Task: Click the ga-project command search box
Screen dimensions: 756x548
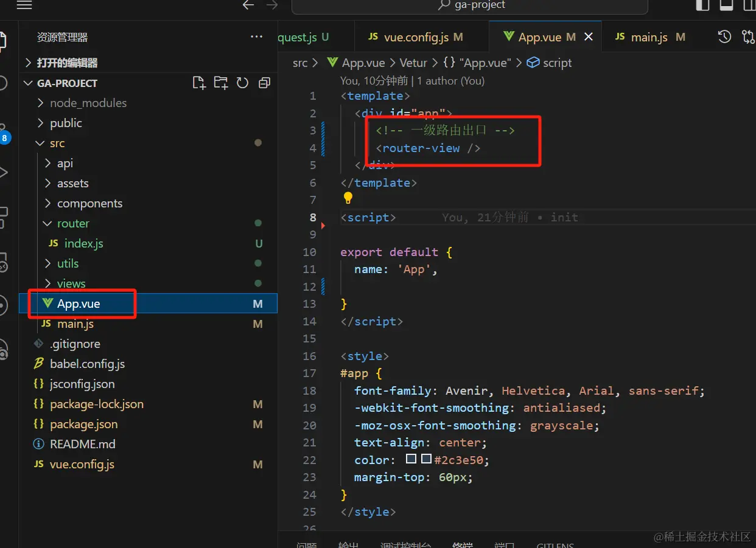Action: click(469, 5)
